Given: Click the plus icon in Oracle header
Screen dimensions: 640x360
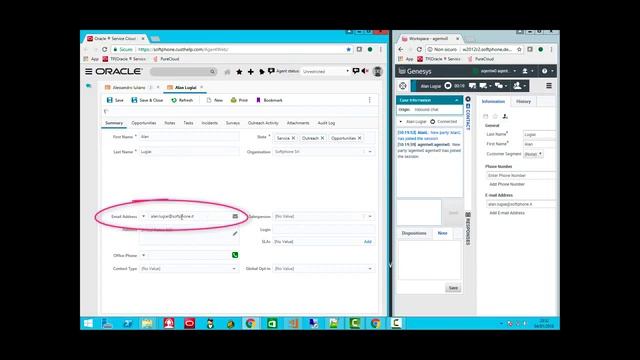Looking at the screenshot, I should (250, 72).
